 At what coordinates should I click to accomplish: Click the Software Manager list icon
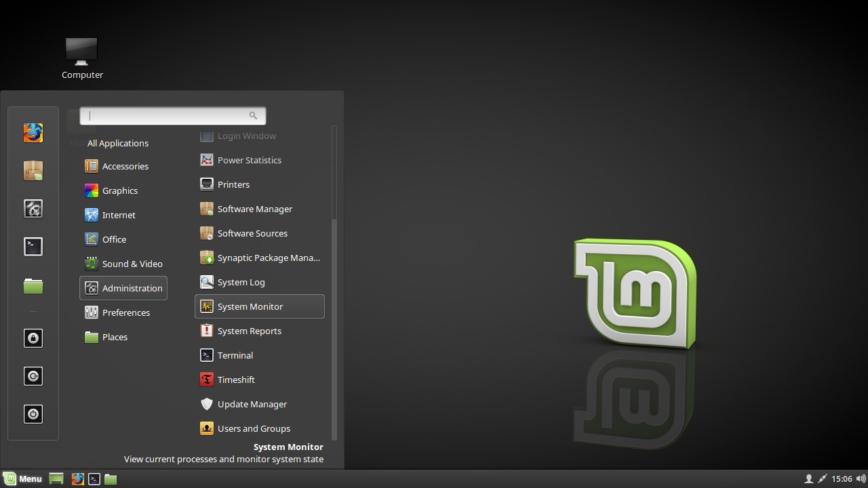pos(207,209)
